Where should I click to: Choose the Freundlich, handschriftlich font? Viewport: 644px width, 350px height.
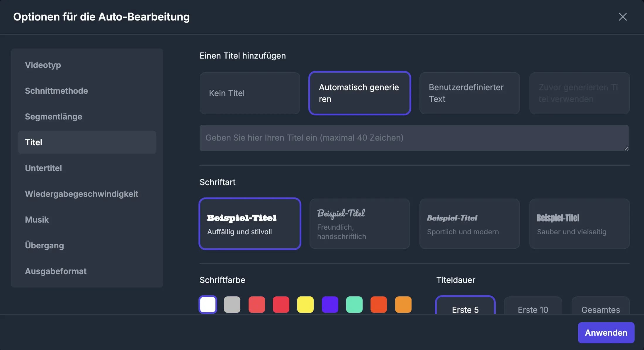coord(359,224)
